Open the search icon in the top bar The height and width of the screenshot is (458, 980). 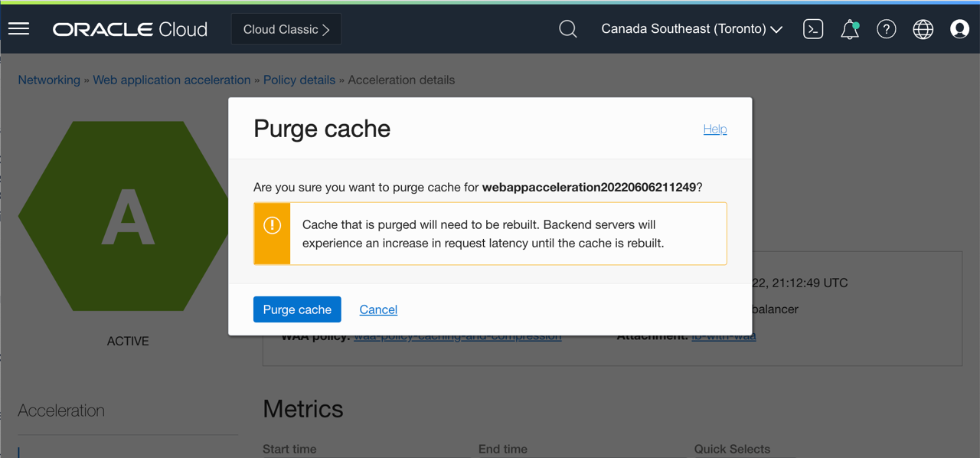pos(567,28)
